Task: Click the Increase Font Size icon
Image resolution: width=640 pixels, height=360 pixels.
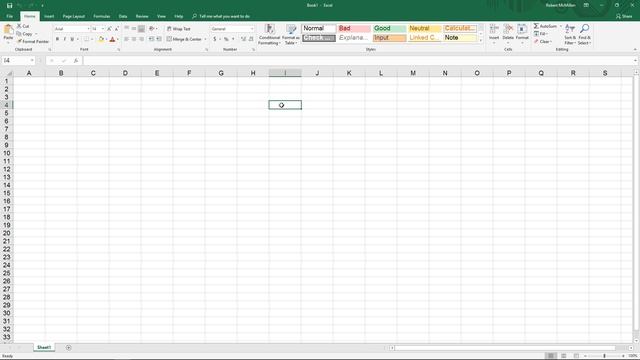Action: (x=109, y=29)
